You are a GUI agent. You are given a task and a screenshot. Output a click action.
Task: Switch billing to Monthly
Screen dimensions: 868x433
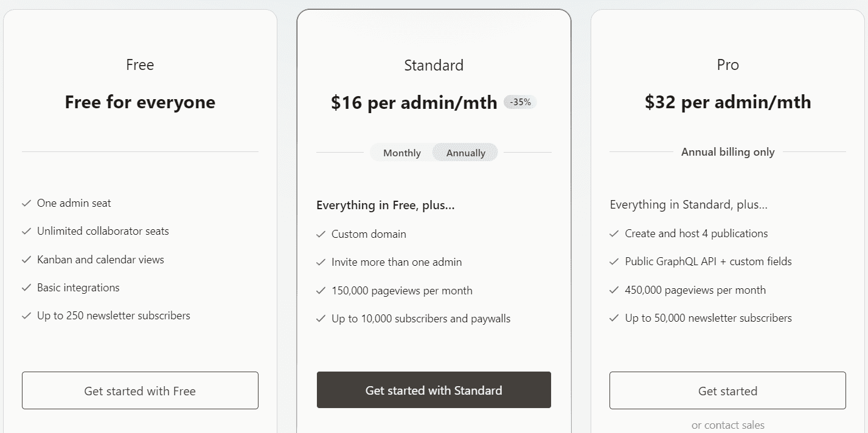click(x=401, y=153)
